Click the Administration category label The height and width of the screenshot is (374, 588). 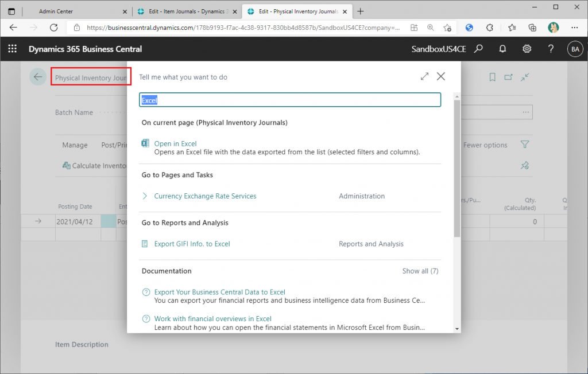362,196
